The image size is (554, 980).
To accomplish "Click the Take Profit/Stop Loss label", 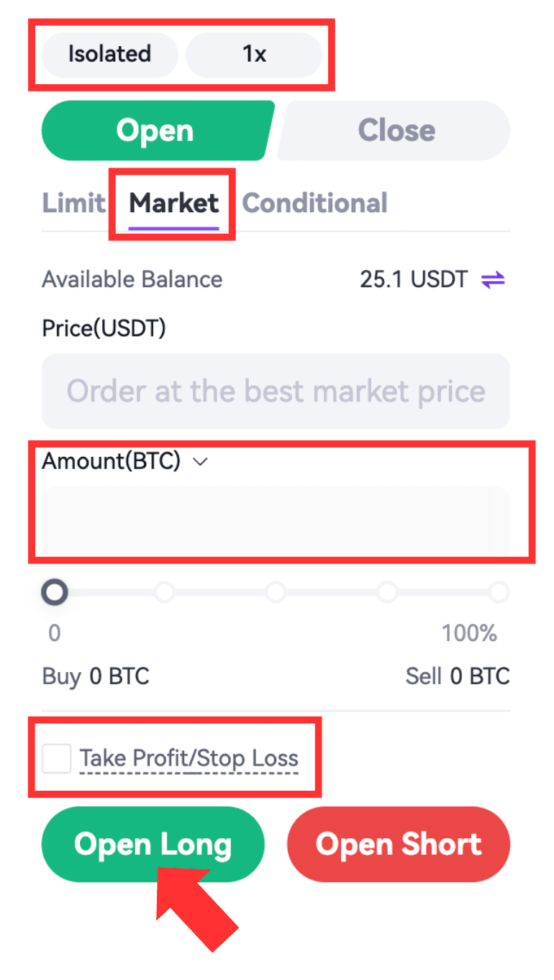I will 189,758.
